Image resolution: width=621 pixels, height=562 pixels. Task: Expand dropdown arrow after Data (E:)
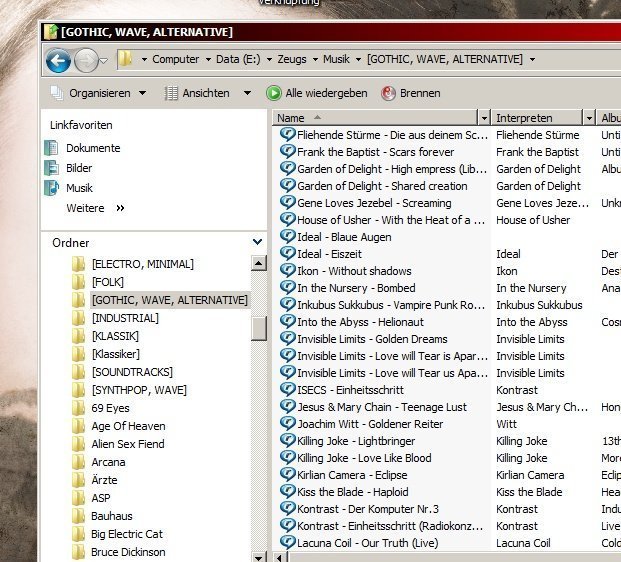click(x=269, y=59)
